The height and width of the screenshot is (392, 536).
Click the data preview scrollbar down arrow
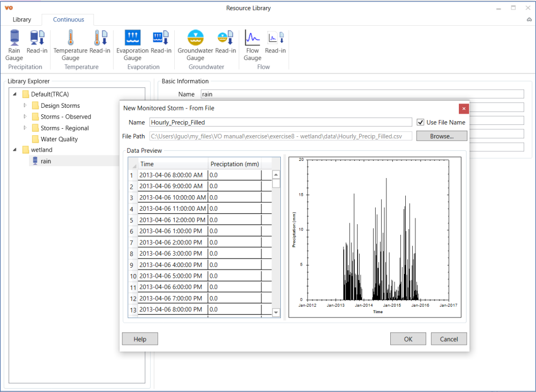pyautogui.click(x=276, y=312)
